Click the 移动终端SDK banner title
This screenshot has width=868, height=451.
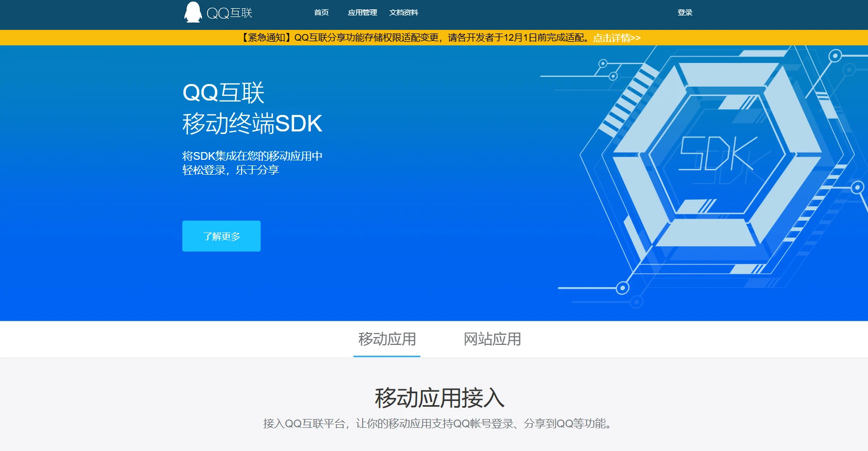(252, 124)
